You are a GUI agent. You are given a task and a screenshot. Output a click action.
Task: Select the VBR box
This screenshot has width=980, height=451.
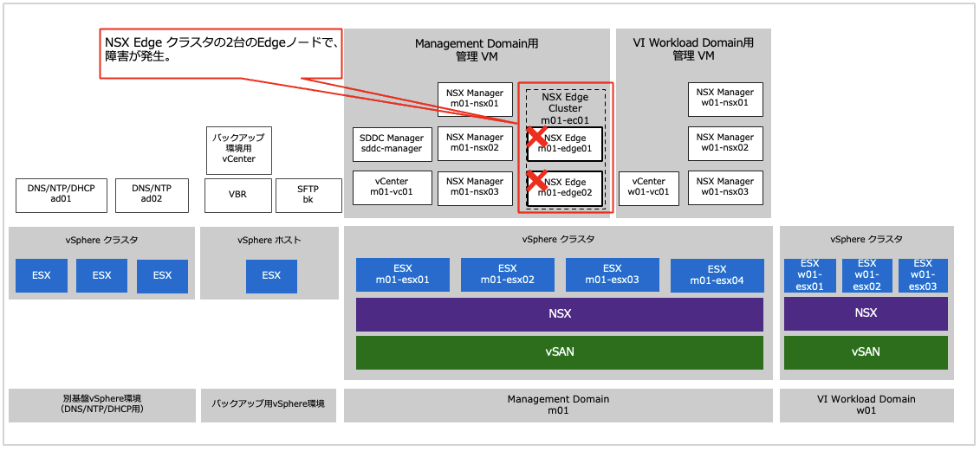tap(238, 196)
